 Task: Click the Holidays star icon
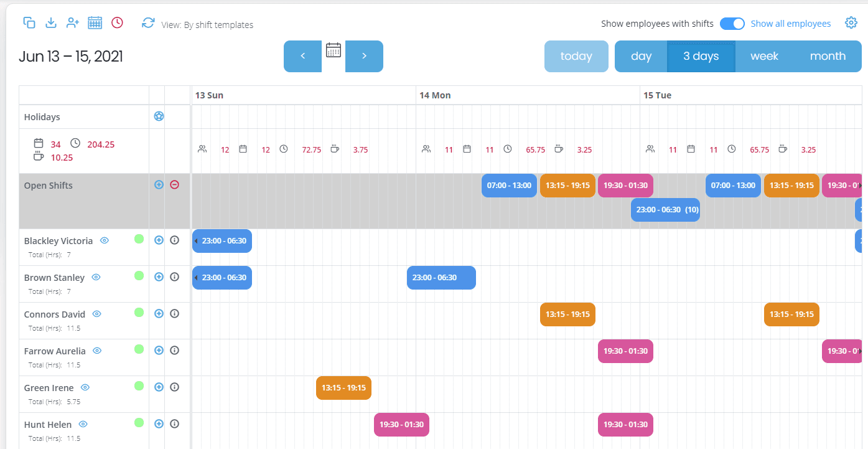[x=159, y=116]
